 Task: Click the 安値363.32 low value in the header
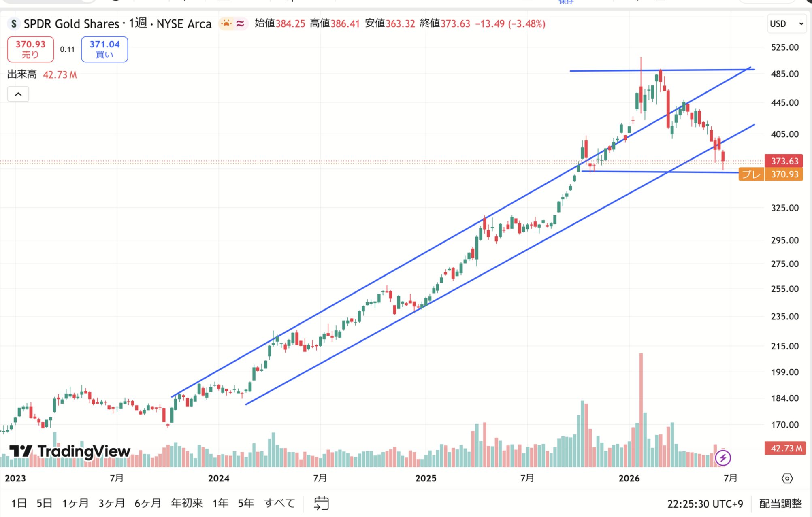[390, 23]
